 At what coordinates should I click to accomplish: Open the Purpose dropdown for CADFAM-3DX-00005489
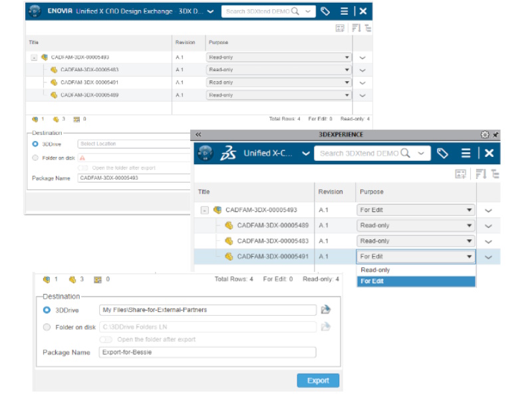(470, 224)
